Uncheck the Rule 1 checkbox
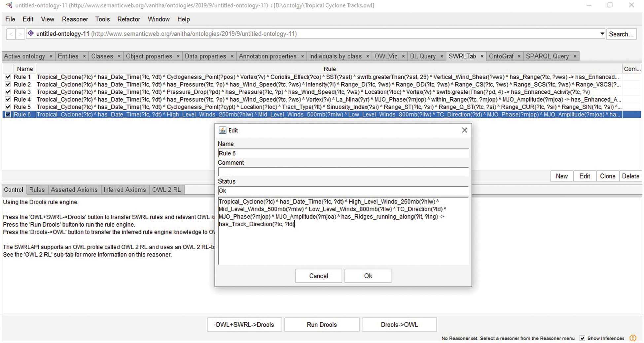Screen dimensions: 644x343 [x=8, y=77]
